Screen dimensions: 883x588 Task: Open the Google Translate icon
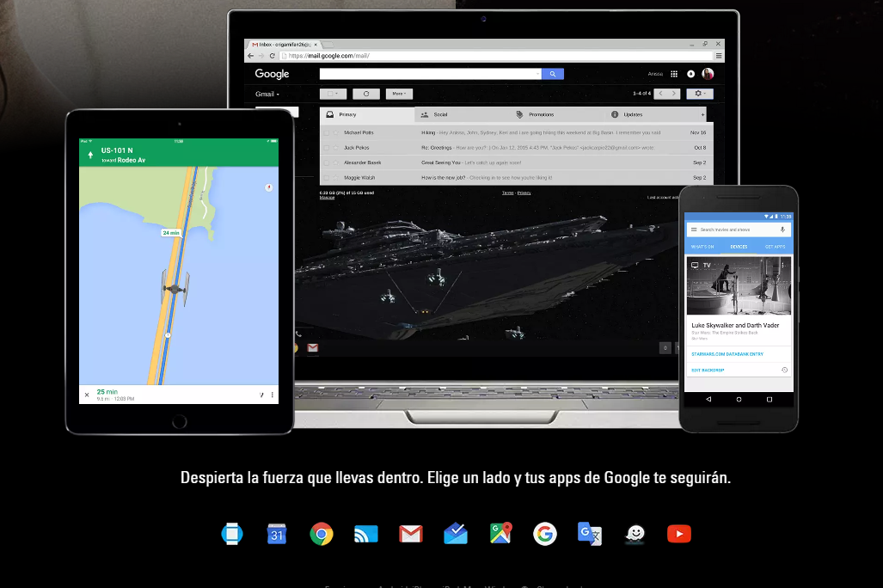590,533
